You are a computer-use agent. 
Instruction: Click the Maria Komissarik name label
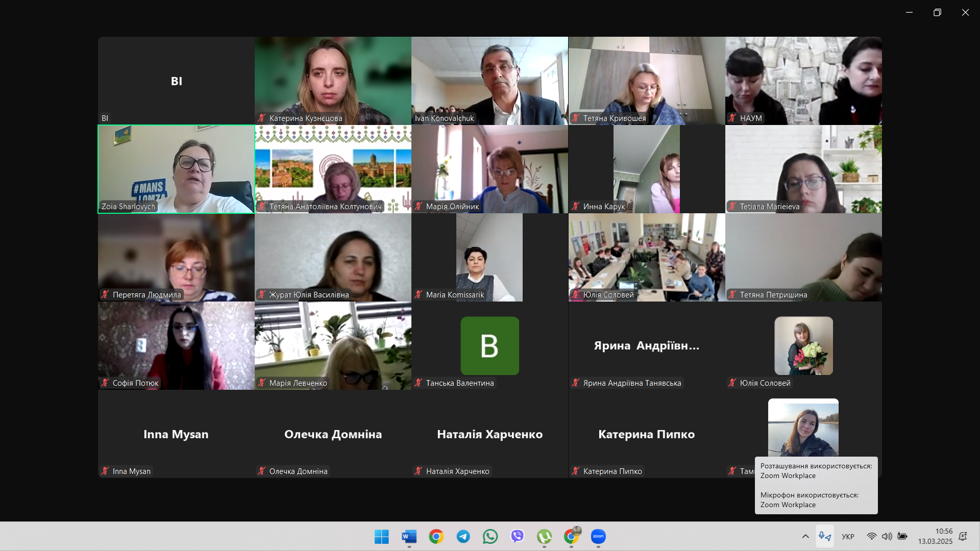(455, 295)
